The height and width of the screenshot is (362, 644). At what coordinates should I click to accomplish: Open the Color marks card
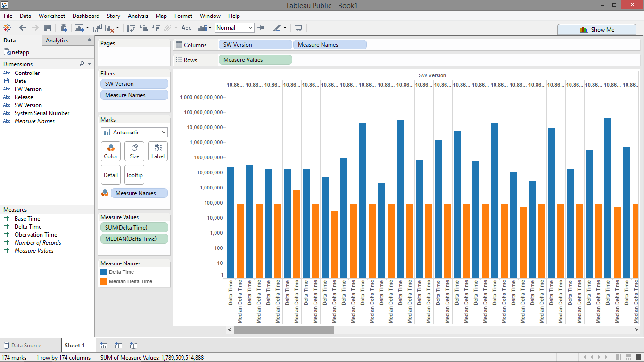(x=111, y=151)
